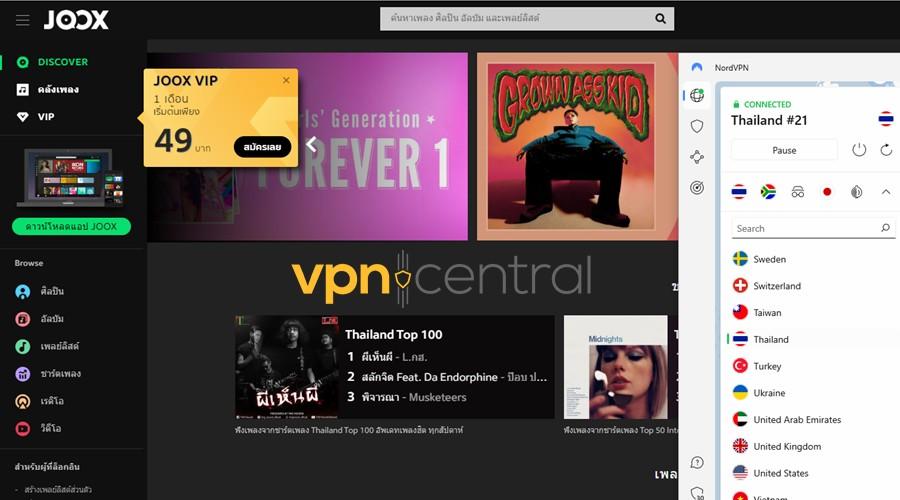
Task: Select the Double VPN specialty icon
Action: tap(798, 192)
